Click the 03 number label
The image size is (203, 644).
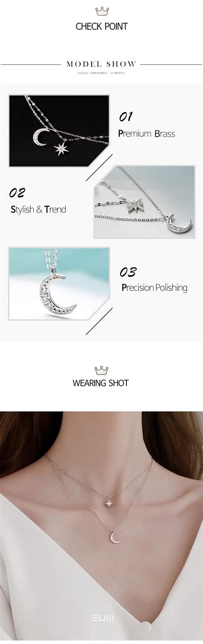128,272
